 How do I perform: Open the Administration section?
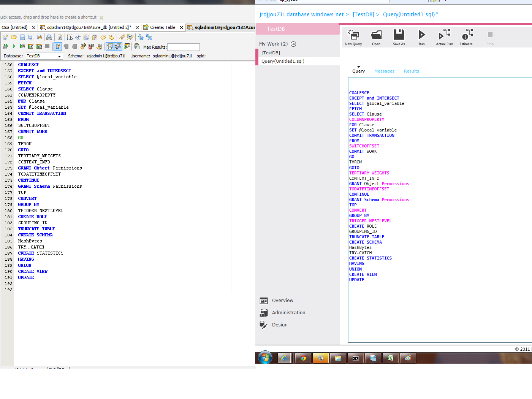[x=288, y=312]
